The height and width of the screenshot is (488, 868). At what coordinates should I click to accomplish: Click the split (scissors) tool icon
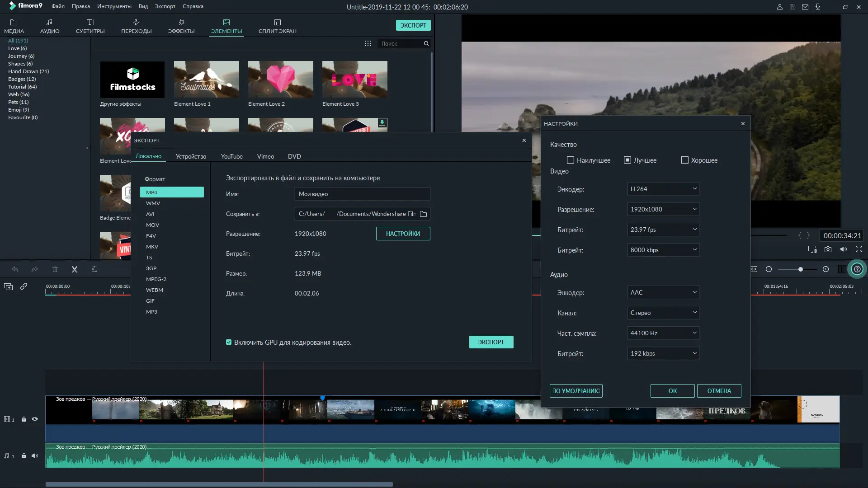tap(75, 269)
